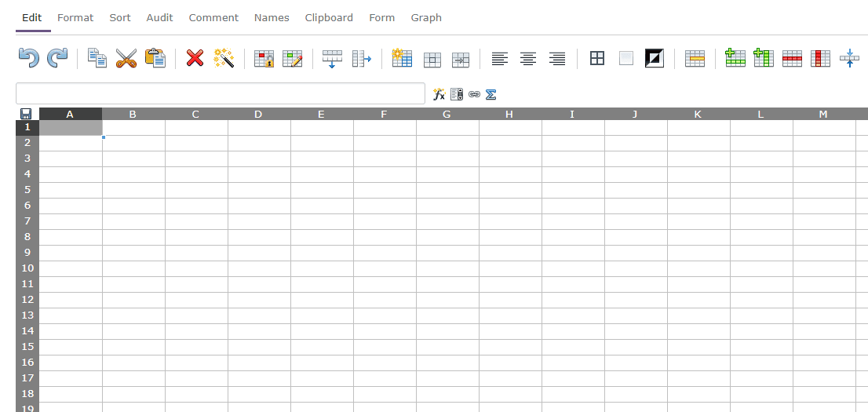868x412 pixels.
Task: Delete column with red column icon
Action: 820,58
